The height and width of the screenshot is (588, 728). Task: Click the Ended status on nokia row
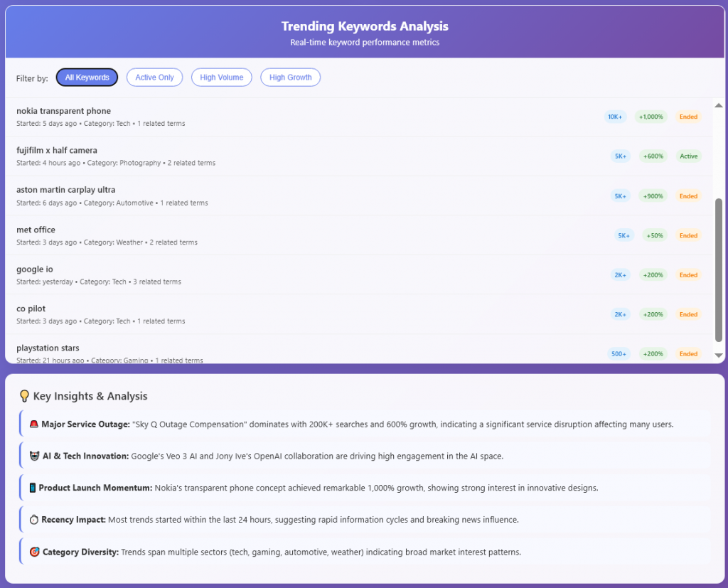tap(688, 117)
